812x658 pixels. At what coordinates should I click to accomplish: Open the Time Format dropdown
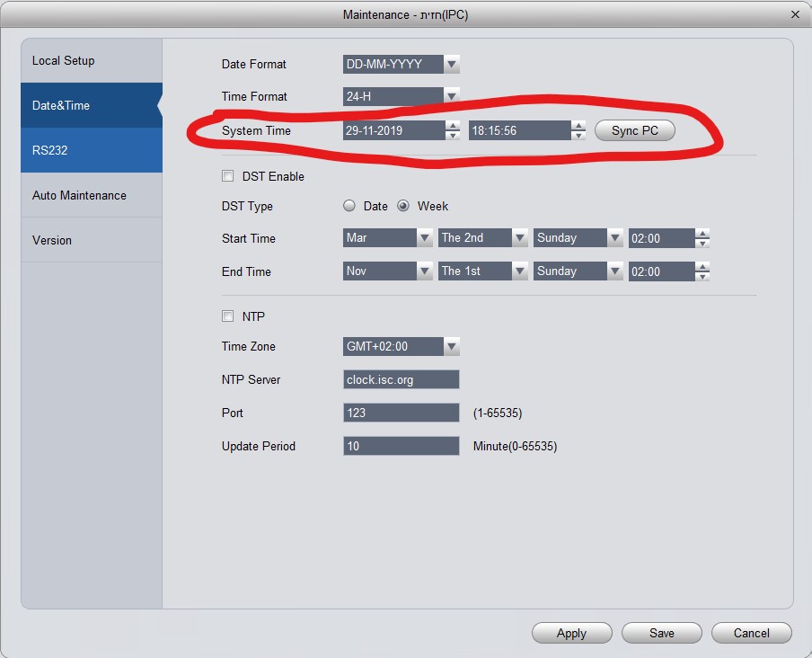pos(401,96)
